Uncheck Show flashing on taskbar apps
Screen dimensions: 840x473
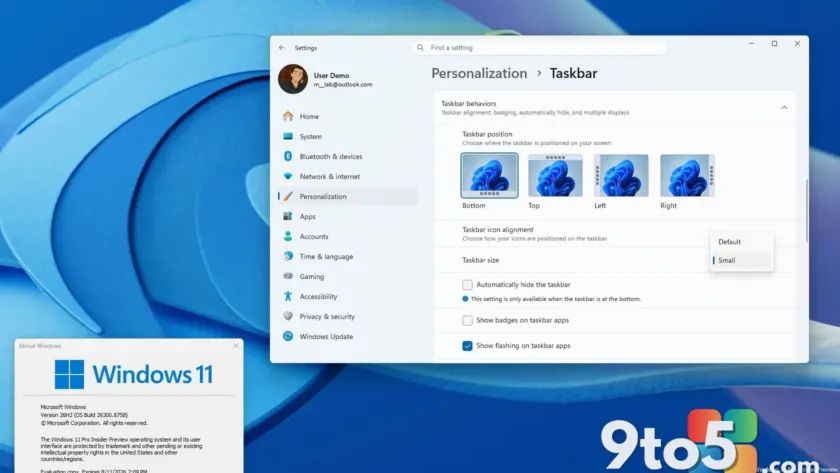(467, 346)
